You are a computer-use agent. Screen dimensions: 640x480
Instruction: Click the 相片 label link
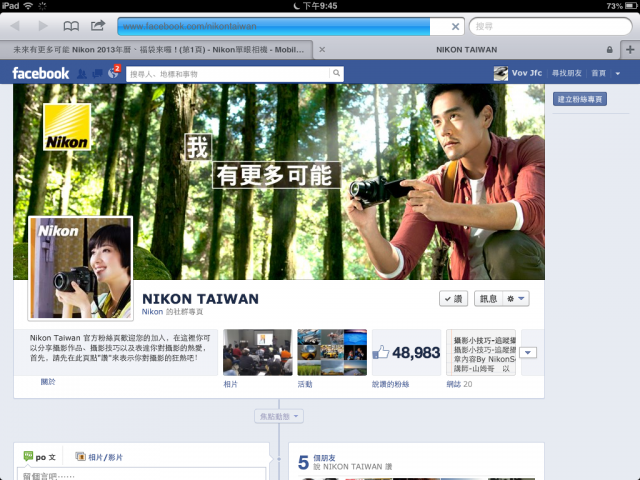click(x=231, y=384)
